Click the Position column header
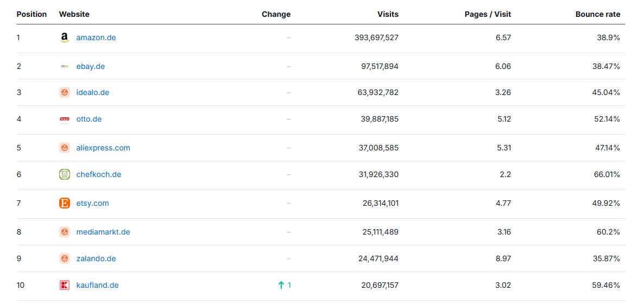Screen dimensions: 644x303 click(31, 14)
